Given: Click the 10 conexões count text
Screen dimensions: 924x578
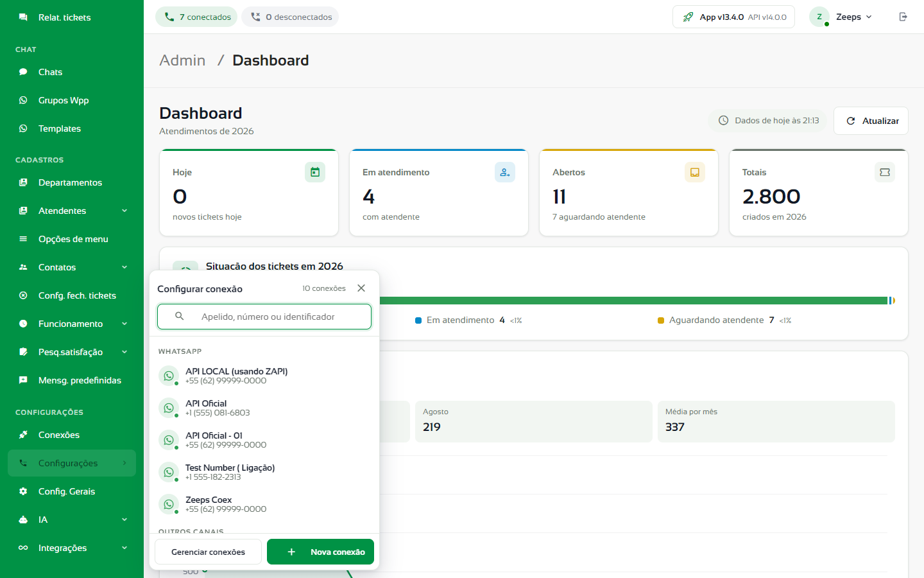Looking at the screenshot, I should coord(324,288).
